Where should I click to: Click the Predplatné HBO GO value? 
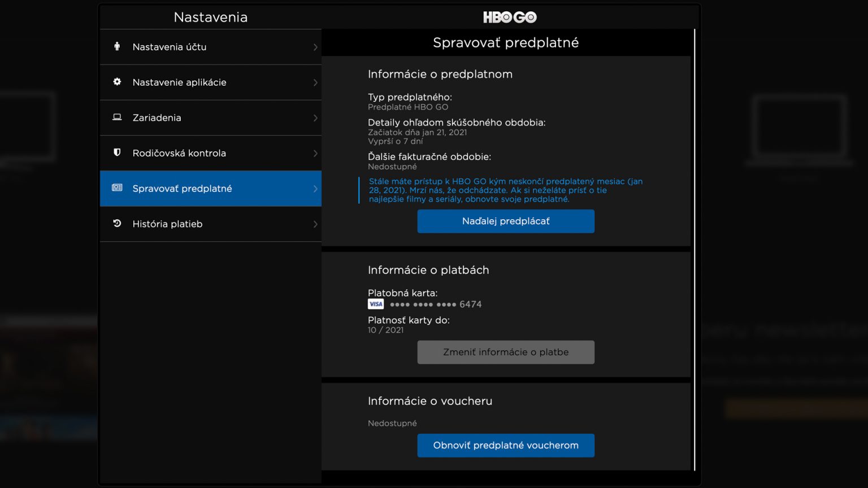point(408,107)
